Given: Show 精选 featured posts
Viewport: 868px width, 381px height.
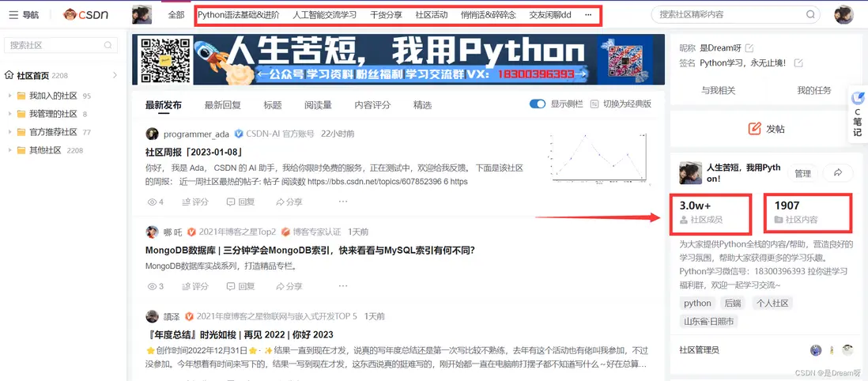Looking at the screenshot, I should tap(422, 104).
